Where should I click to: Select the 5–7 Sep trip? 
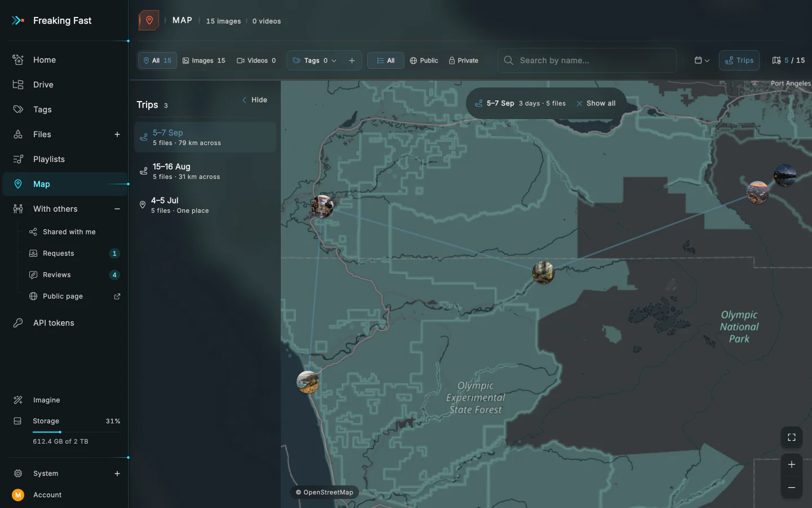pyautogui.click(x=205, y=137)
